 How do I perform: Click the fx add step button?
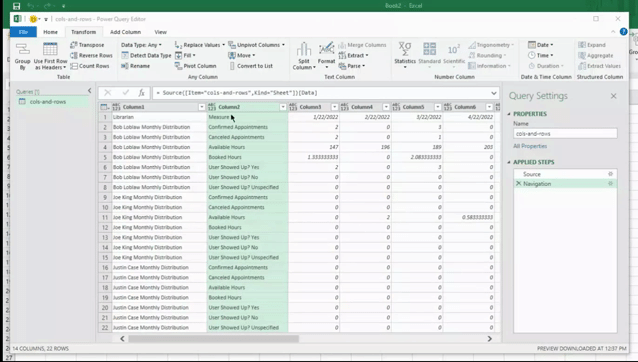142,93
